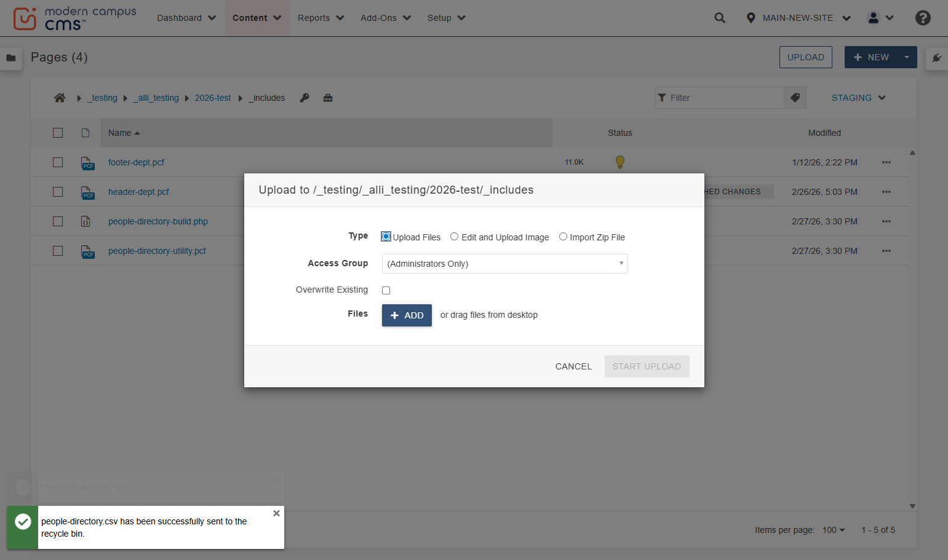Image resolution: width=948 pixels, height=560 pixels.
Task: Open the Setup menu
Action: (446, 18)
